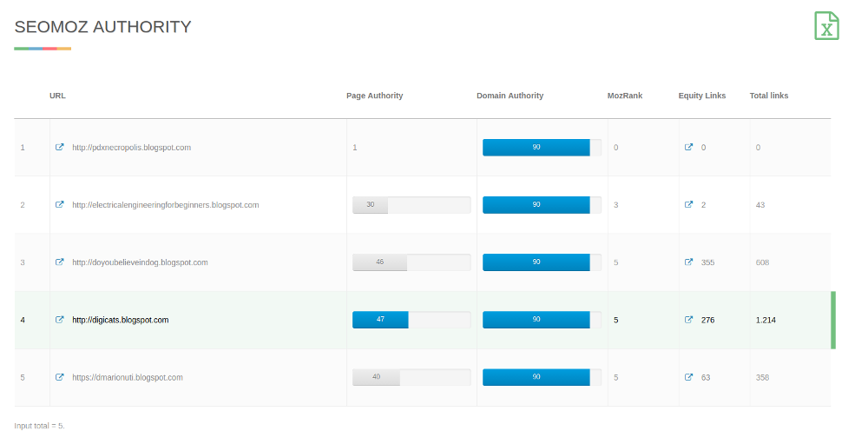Select row number 2
The height and width of the screenshot is (444, 868).
pos(23,205)
